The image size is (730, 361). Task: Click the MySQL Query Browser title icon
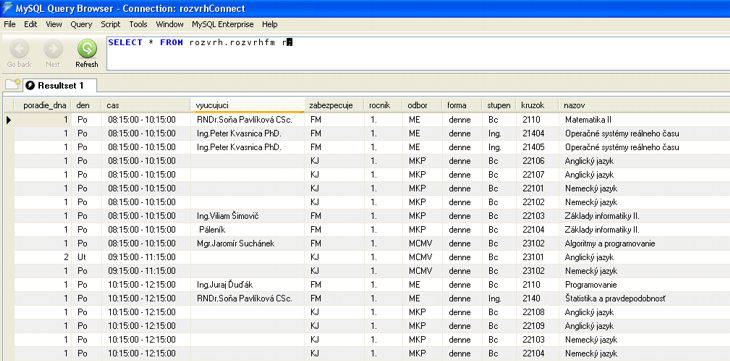tap(7, 8)
